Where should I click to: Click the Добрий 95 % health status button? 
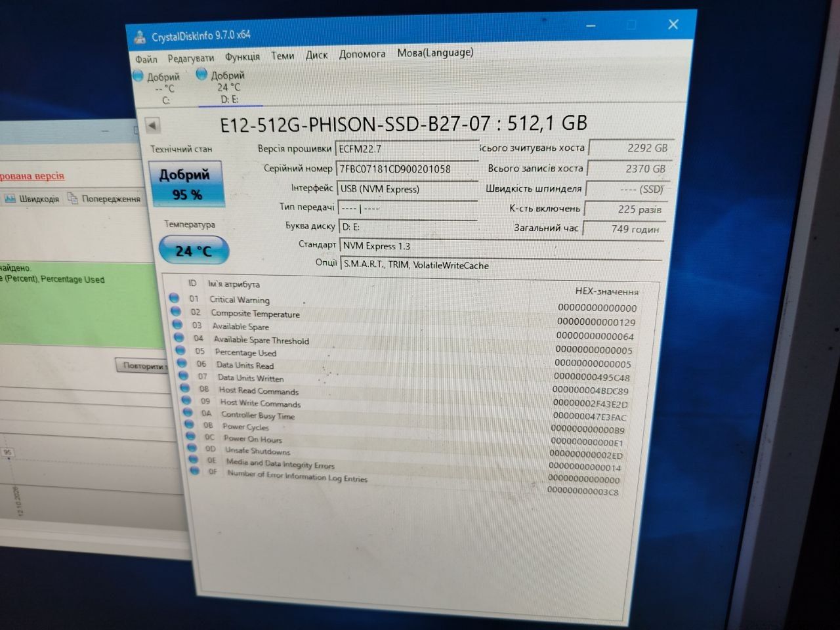(x=186, y=184)
